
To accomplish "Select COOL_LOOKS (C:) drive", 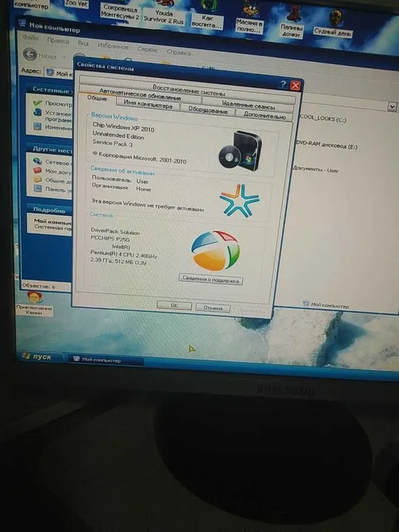I will [x=323, y=118].
